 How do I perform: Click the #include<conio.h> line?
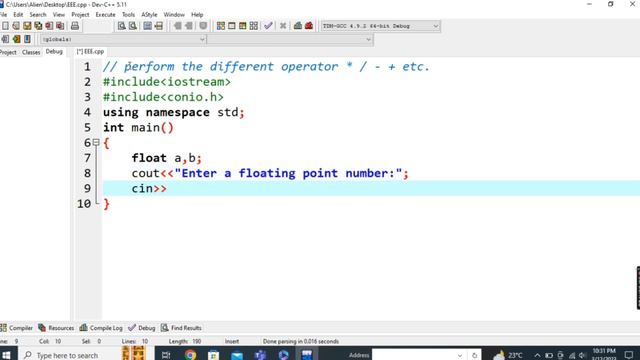[163, 97]
